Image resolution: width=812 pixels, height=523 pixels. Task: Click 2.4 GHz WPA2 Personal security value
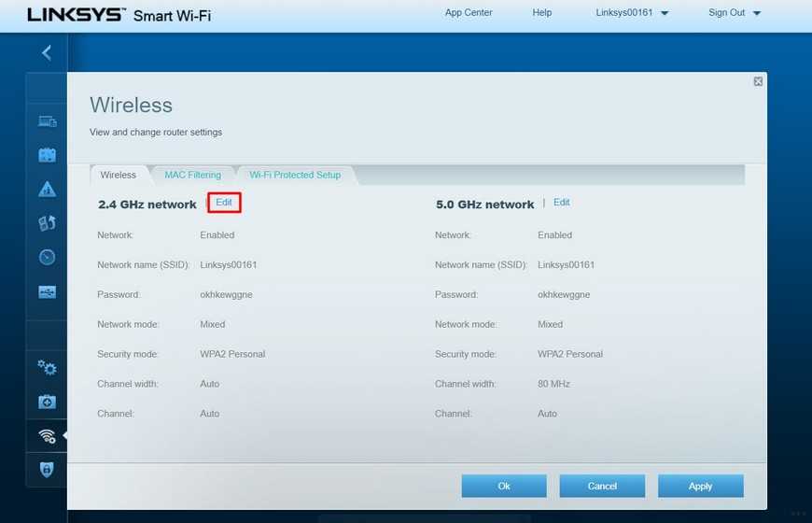(x=232, y=354)
